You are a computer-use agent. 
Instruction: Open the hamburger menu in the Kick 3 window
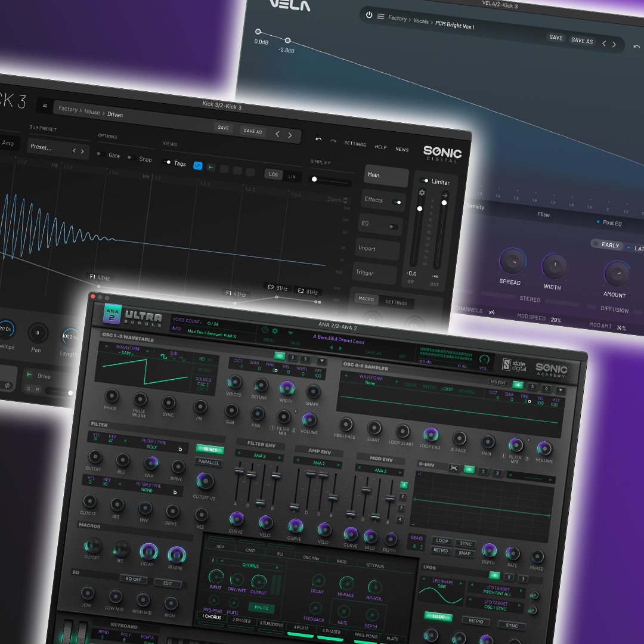coord(45,106)
